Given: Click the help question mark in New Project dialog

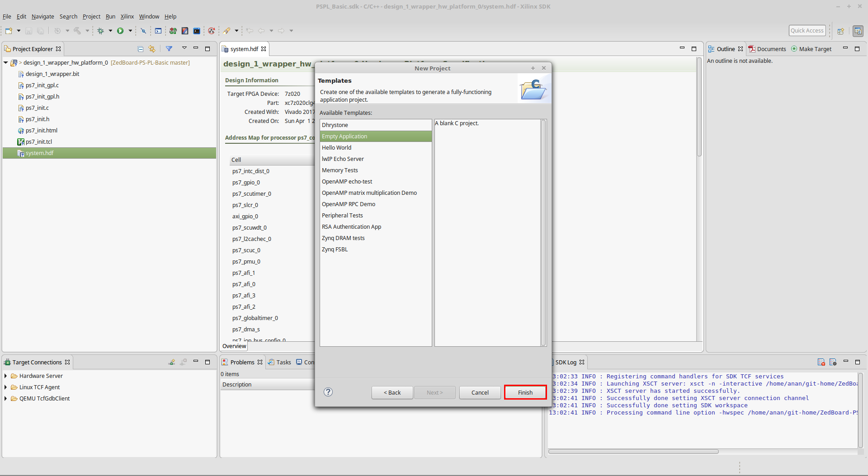Looking at the screenshot, I should 328,392.
